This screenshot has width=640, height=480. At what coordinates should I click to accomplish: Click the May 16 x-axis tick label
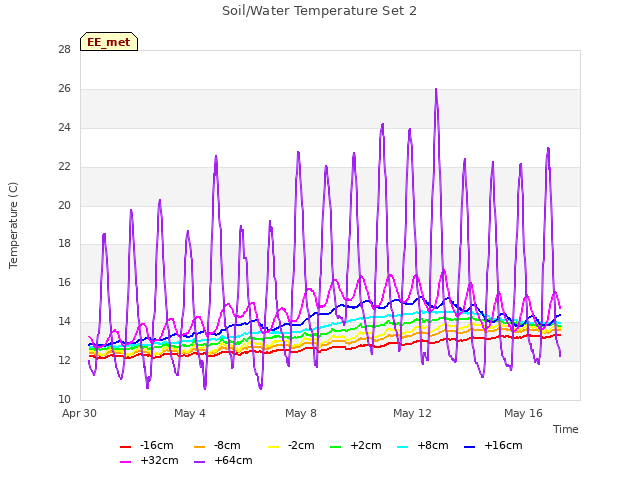(523, 413)
